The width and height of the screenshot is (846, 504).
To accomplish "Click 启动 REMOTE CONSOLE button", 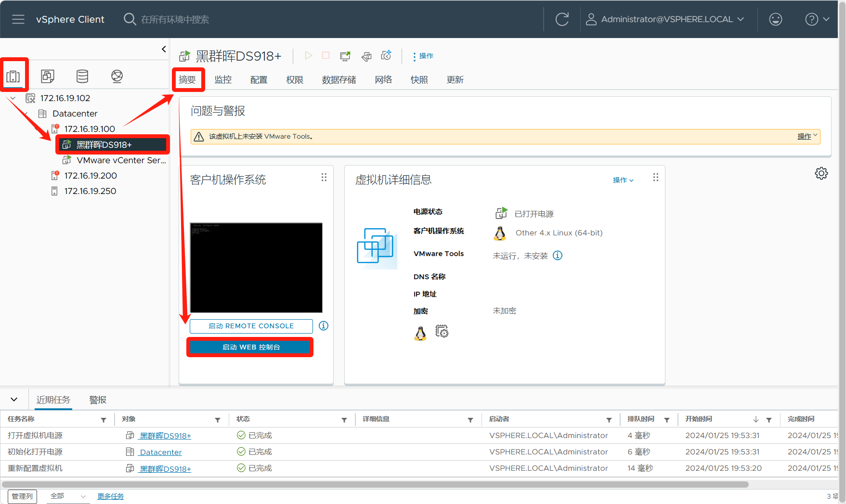I will (x=251, y=326).
